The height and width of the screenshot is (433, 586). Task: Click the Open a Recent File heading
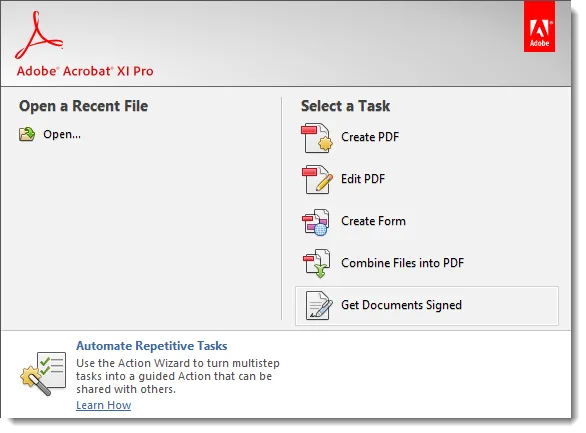[83, 106]
